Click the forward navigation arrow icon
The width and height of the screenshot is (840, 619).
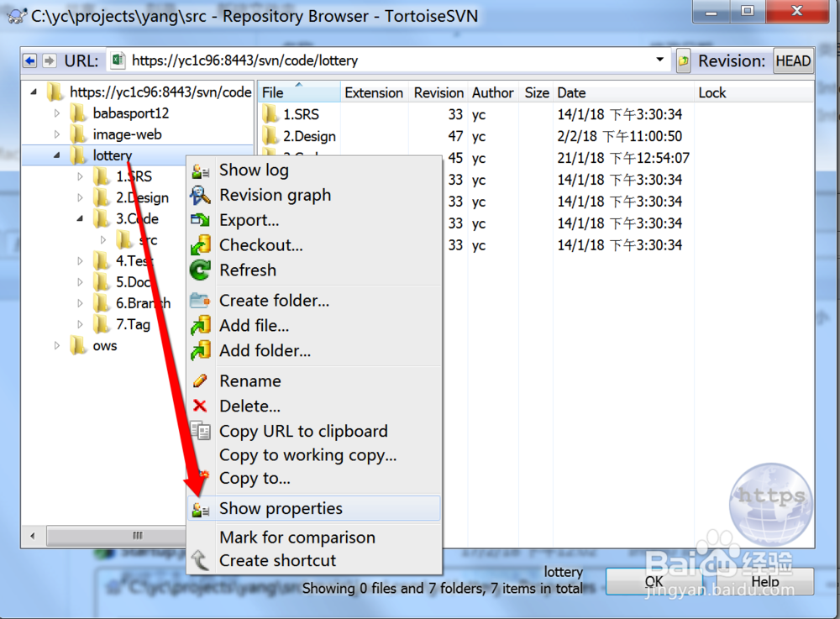click(50, 60)
